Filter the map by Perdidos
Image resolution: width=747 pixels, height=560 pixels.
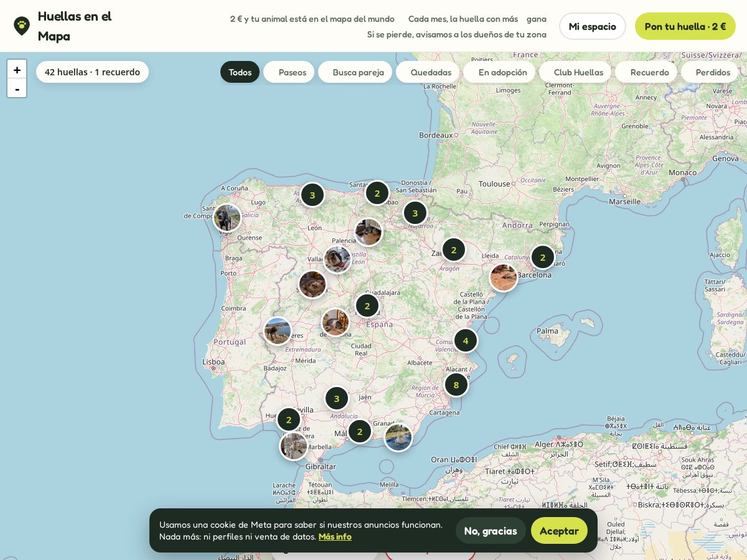(x=710, y=72)
